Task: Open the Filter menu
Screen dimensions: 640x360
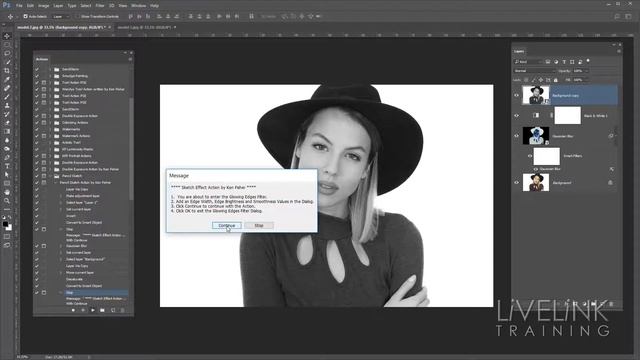Action: click(100, 6)
